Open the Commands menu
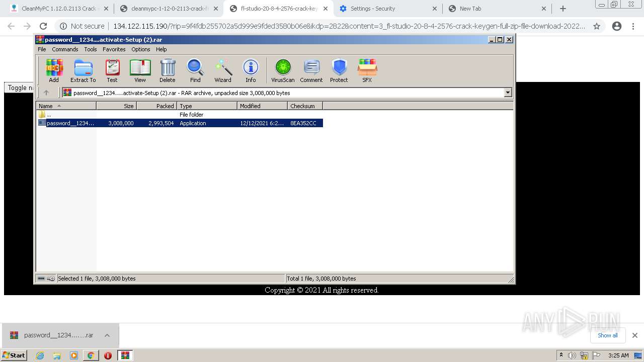Screen dimensions: 644x362 click(x=65, y=49)
